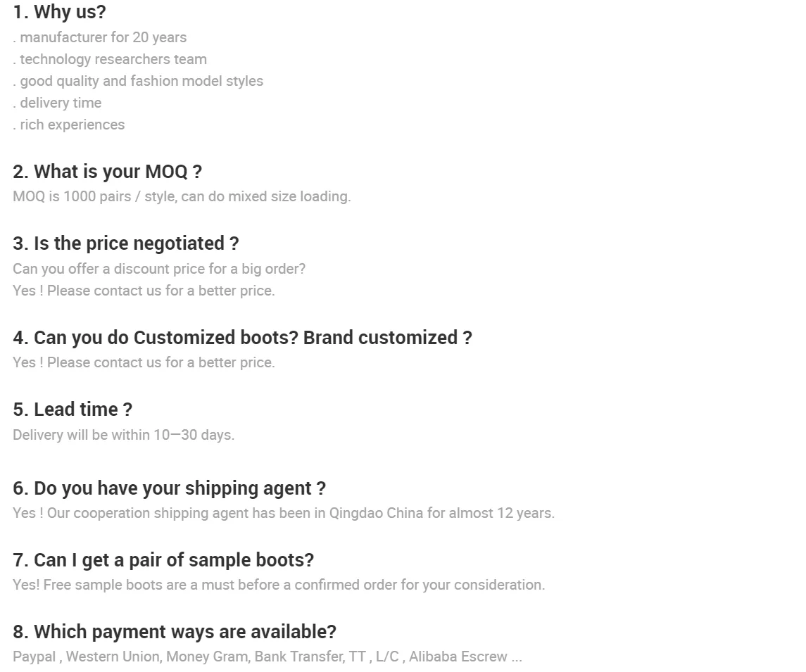Screen dimensions: 806x672
Task: Click the "Free sample boots" answer line
Action: (278, 585)
